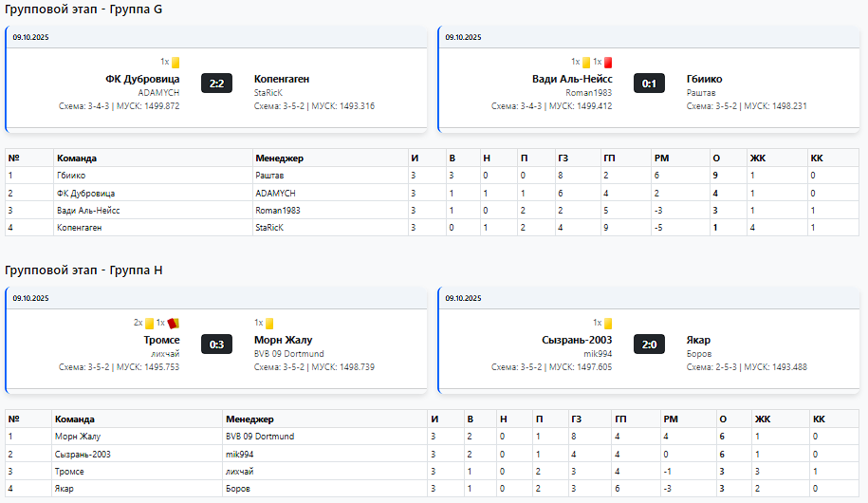Image resolution: width=868 pixels, height=503 pixels.
Task: Open Копенгаген team name in the match card
Action: [x=282, y=79]
